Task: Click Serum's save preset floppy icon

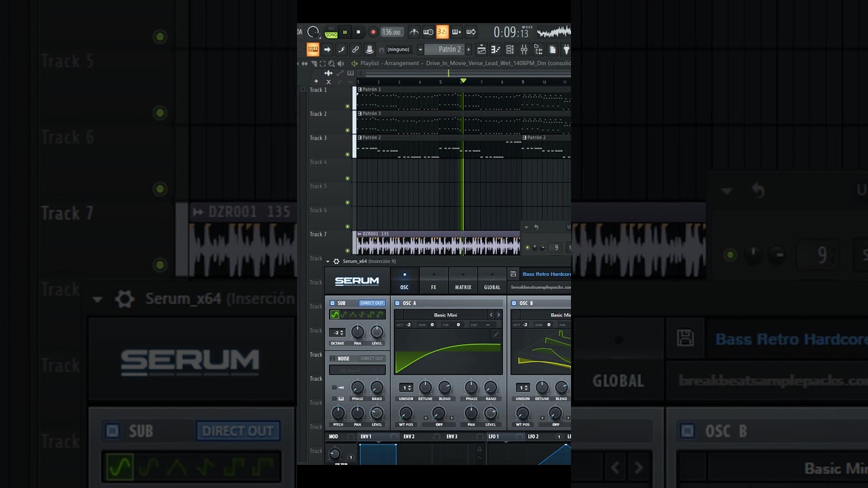Action: 513,274
